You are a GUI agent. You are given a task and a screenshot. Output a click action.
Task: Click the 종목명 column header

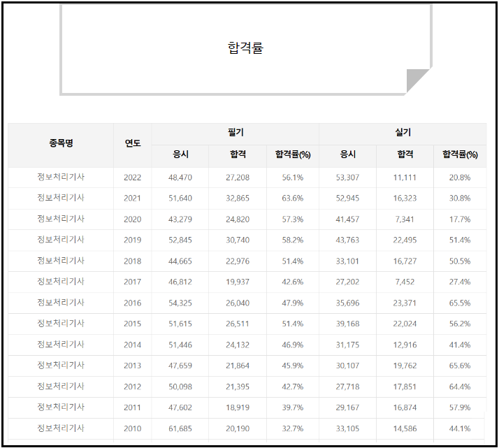(x=61, y=143)
